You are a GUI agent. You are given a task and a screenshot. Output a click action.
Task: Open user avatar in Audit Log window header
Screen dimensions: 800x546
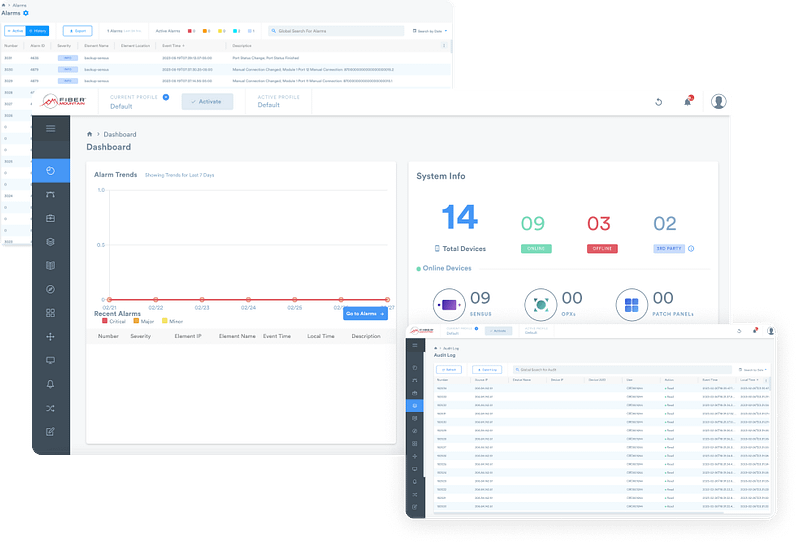[771, 331]
